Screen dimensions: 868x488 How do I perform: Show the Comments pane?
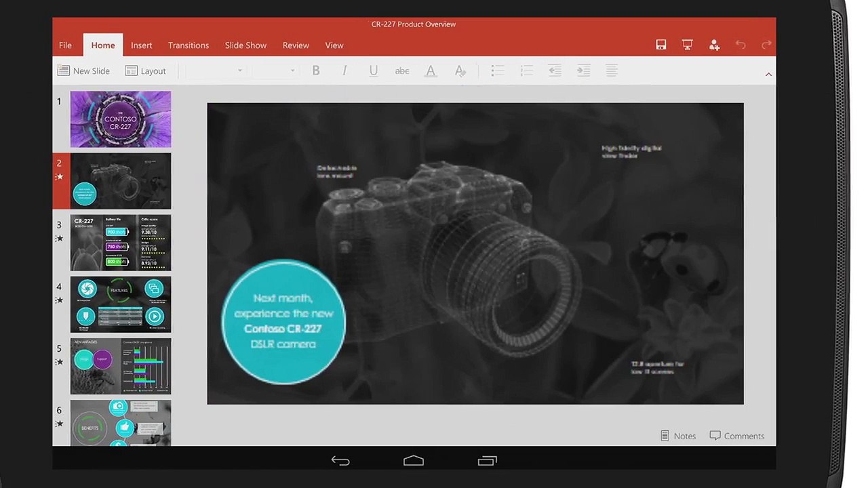pos(736,436)
